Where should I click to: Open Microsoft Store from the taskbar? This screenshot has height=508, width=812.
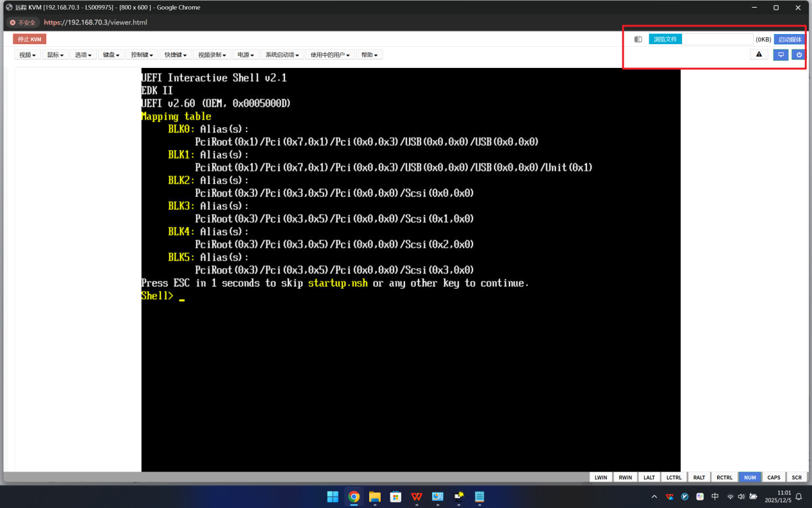[x=395, y=496]
